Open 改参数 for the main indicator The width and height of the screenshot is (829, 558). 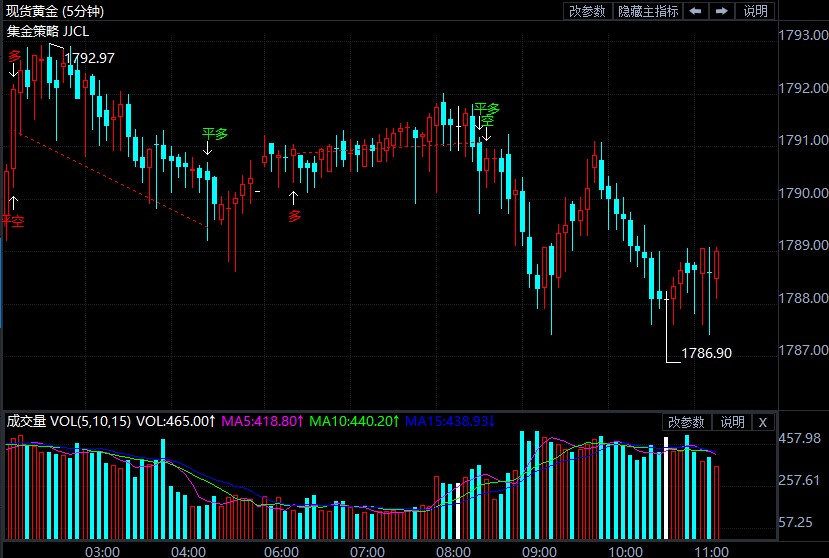coord(587,11)
